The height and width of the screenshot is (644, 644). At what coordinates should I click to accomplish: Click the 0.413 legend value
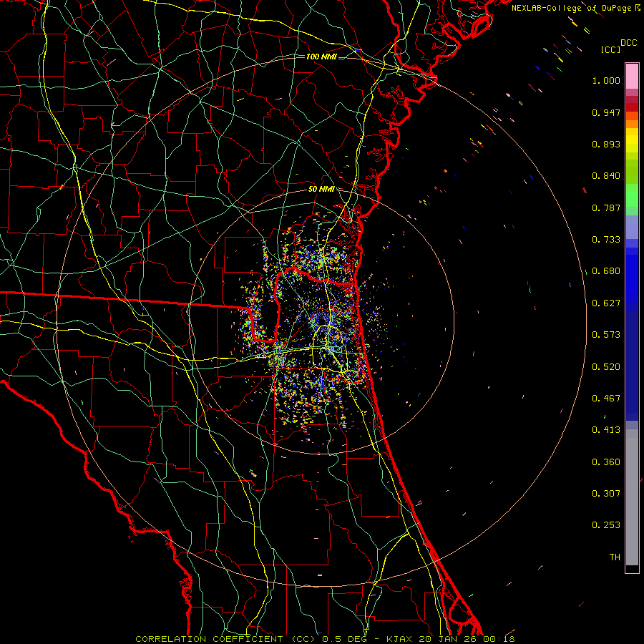[606, 430]
